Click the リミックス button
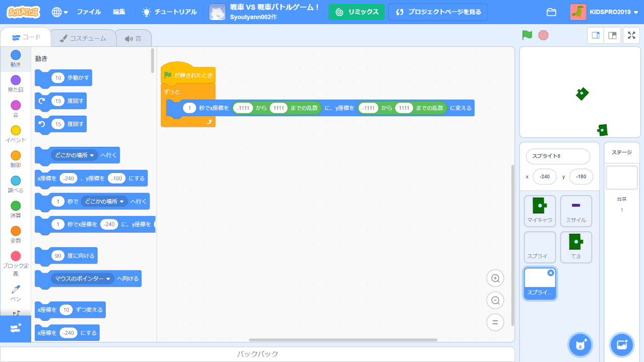This screenshot has height=362, width=644. click(357, 12)
